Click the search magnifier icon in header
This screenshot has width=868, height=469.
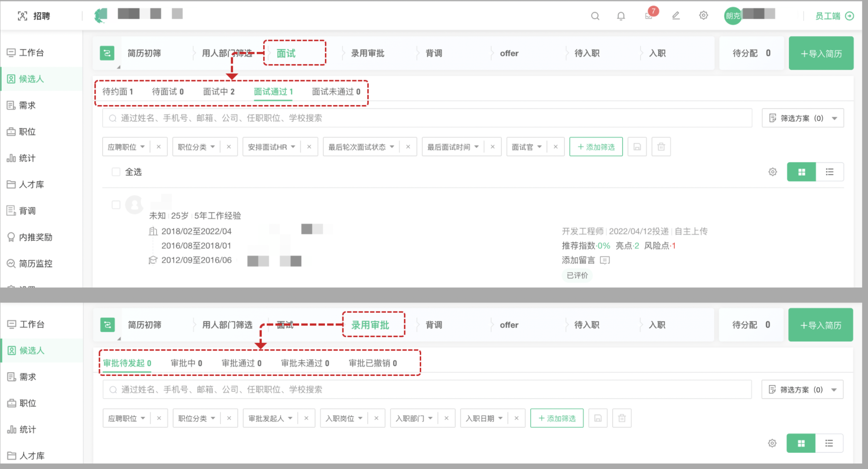tap(595, 16)
